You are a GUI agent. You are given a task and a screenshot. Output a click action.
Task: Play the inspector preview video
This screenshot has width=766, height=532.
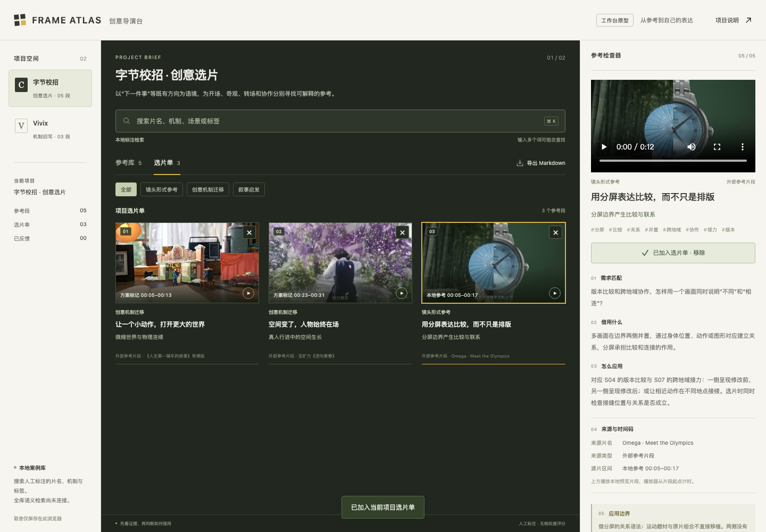click(x=604, y=147)
